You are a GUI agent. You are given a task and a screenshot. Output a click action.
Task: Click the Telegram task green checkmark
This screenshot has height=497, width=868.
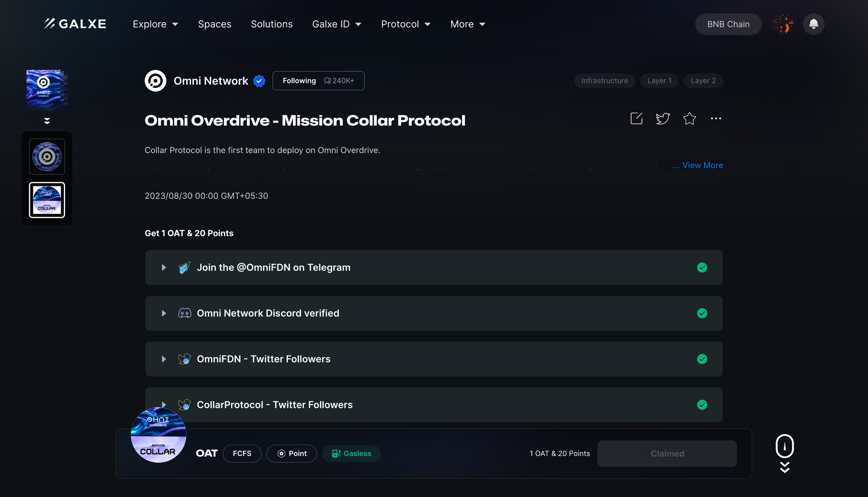pyautogui.click(x=702, y=268)
